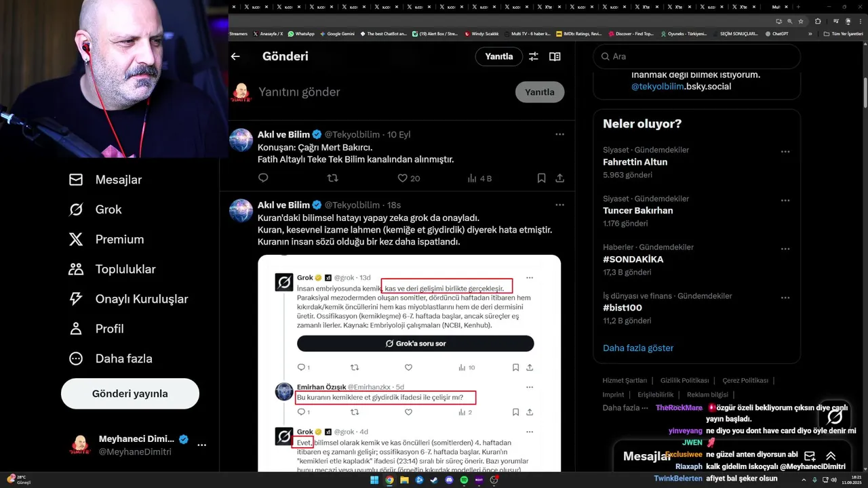Open Reklam bilgisi footer link
Viewport: 868px width, 488px height.
[x=707, y=394]
